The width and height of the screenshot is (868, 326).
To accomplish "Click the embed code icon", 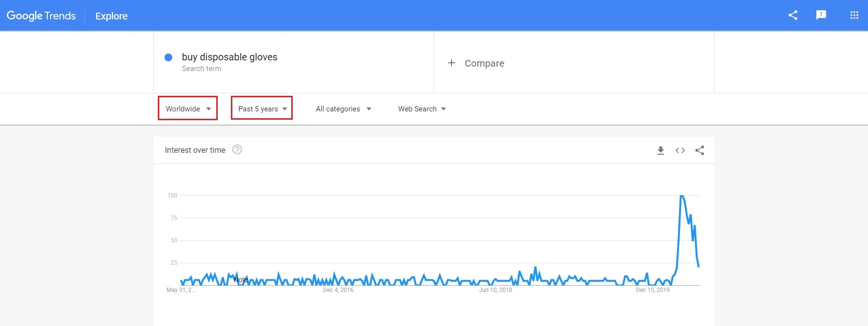I will (680, 150).
